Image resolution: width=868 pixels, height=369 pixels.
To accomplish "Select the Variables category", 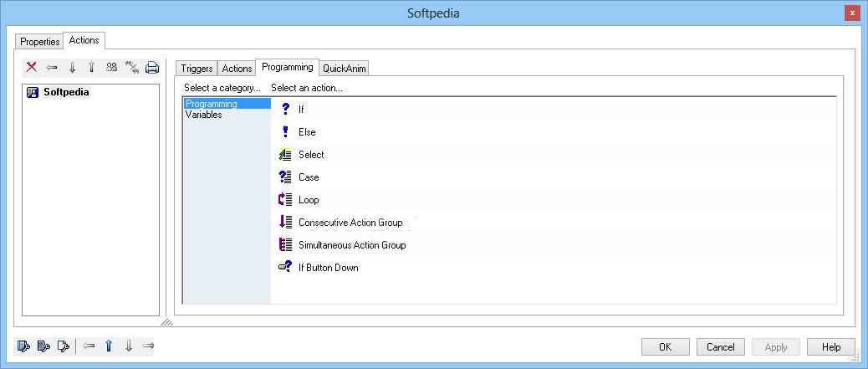I will tap(227, 115).
